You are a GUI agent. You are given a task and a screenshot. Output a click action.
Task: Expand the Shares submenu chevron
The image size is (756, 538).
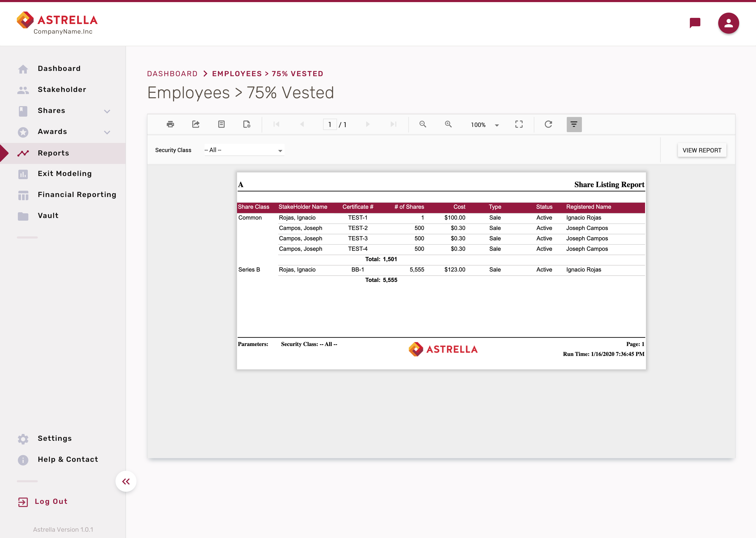click(107, 111)
